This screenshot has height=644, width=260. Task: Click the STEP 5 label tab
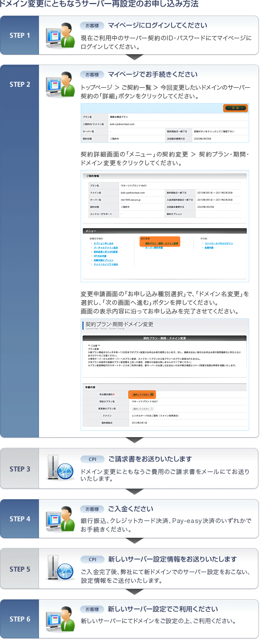(20, 569)
